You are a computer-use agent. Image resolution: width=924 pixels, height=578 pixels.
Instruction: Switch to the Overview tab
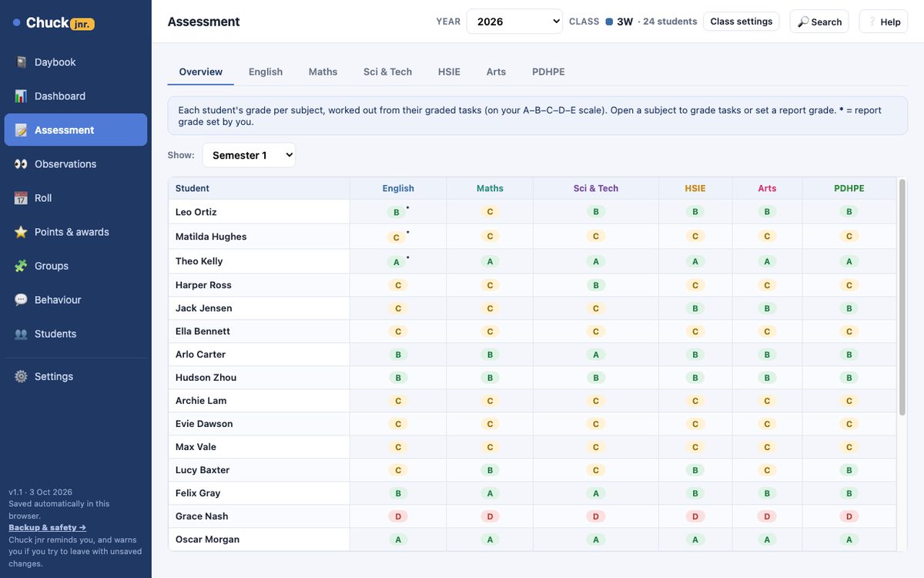201,72
